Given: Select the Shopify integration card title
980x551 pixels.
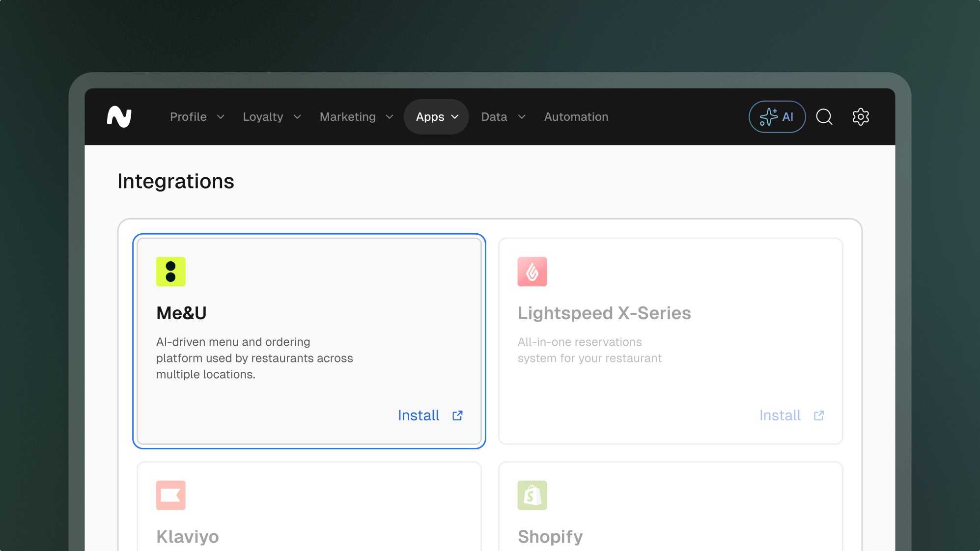Looking at the screenshot, I should (x=550, y=536).
